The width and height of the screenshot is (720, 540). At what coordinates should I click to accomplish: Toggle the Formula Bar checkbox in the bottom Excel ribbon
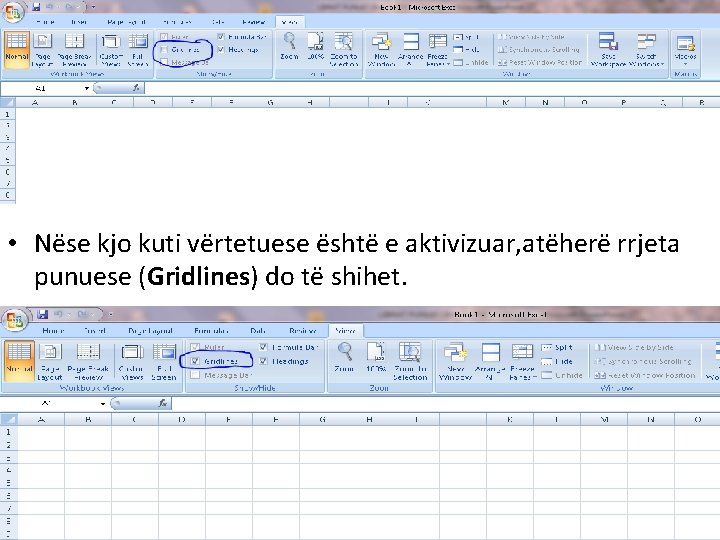point(263,347)
